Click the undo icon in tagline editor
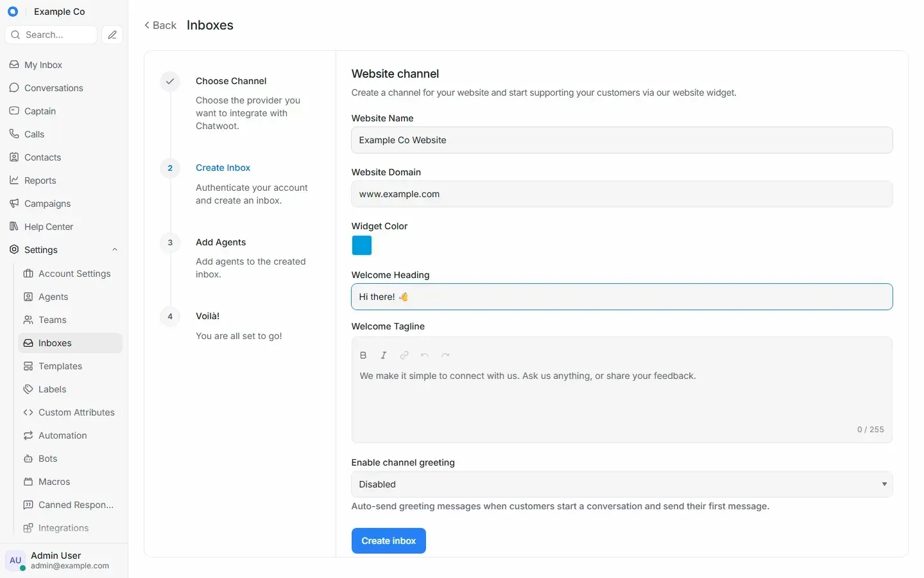This screenshot has width=924, height=578. coord(425,355)
